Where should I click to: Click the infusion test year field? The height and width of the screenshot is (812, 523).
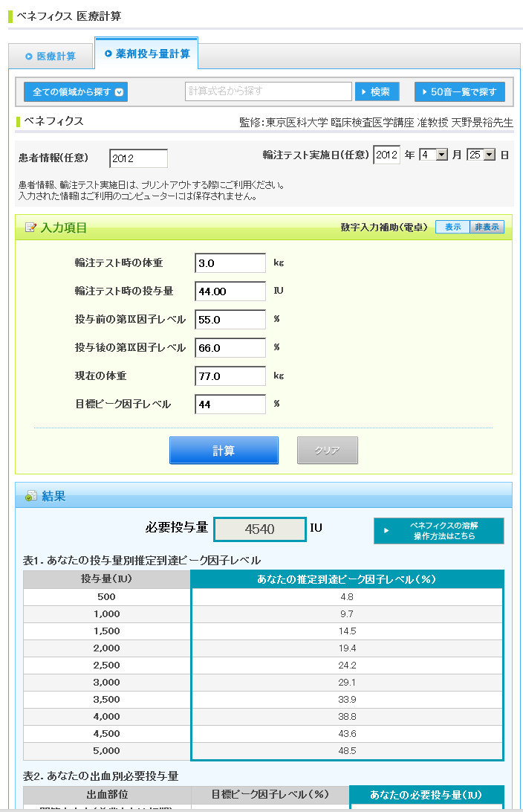(x=386, y=155)
